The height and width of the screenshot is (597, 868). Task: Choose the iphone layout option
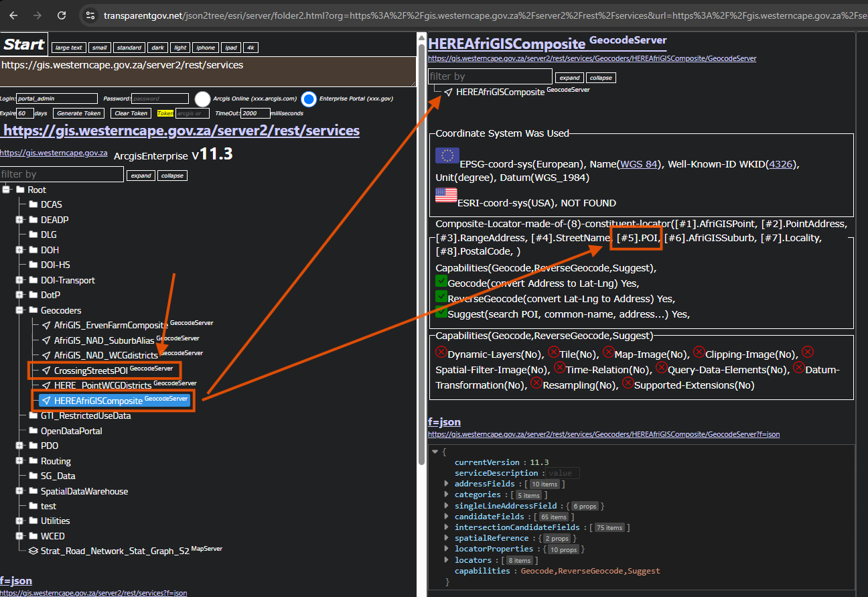(x=205, y=48)
